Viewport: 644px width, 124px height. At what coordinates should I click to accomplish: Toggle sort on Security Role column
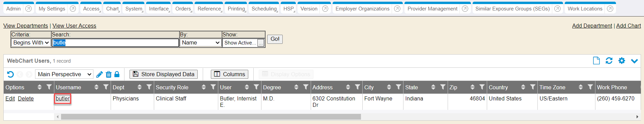click(204, 87)
